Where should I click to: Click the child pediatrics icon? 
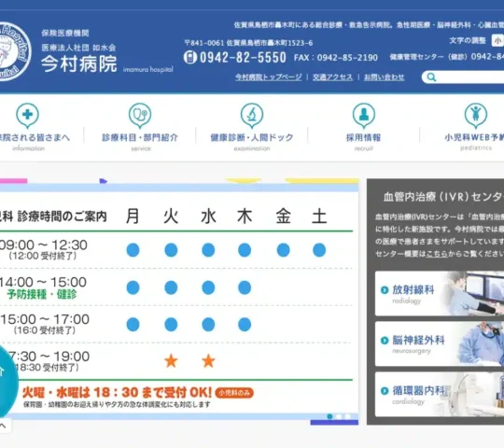pyautogui.click(x=476, y=116)
